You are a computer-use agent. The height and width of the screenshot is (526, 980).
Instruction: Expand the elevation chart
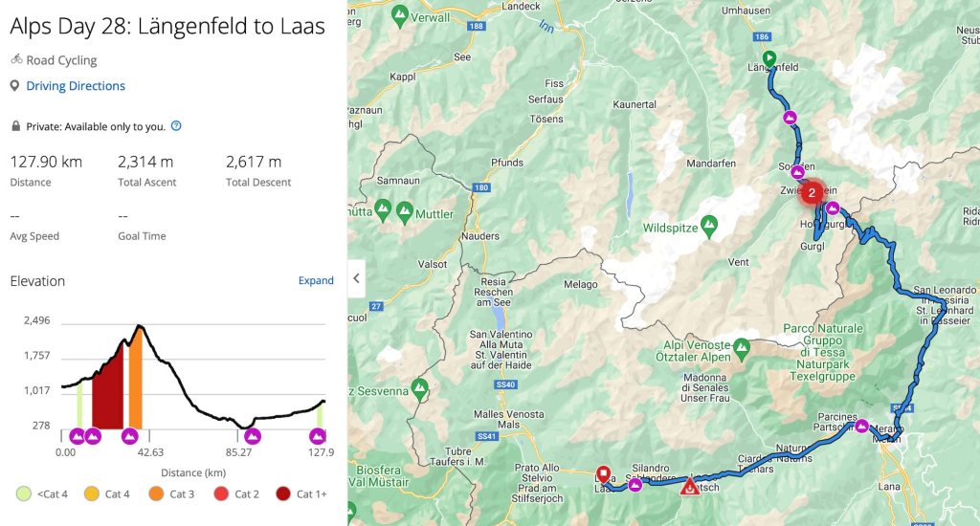[x=316, y=281]
